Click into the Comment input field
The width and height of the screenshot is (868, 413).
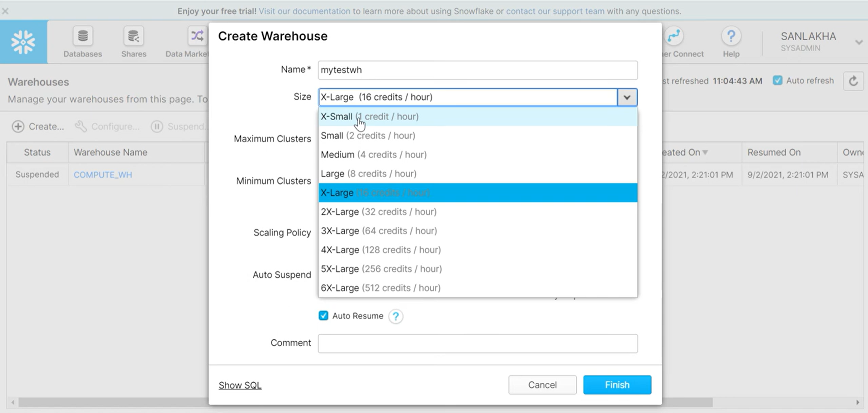point(478,343)
